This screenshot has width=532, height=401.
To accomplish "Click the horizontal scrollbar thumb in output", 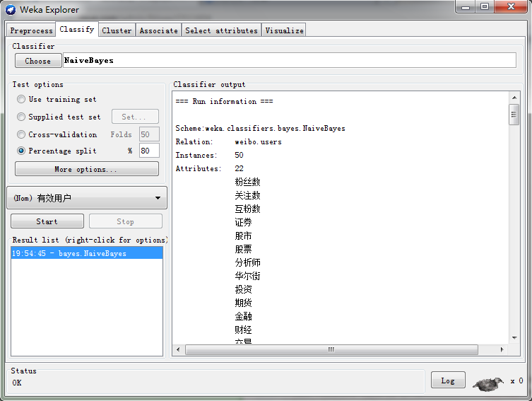I will click(x=331, y=349).
